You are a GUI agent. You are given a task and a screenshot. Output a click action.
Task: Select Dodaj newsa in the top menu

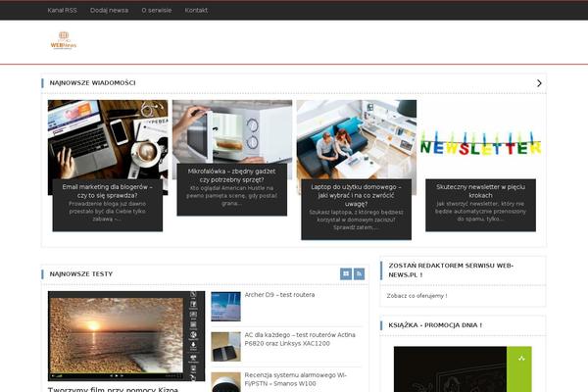coord(109,10)
